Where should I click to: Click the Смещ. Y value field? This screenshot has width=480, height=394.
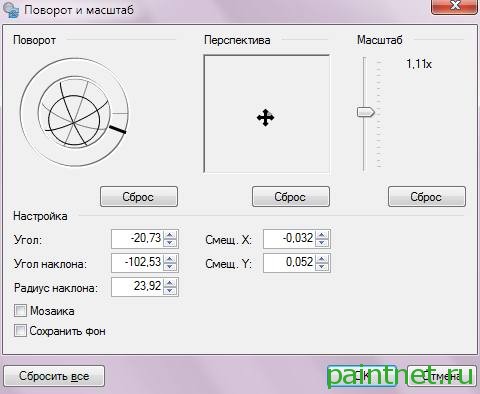(289, 263)
